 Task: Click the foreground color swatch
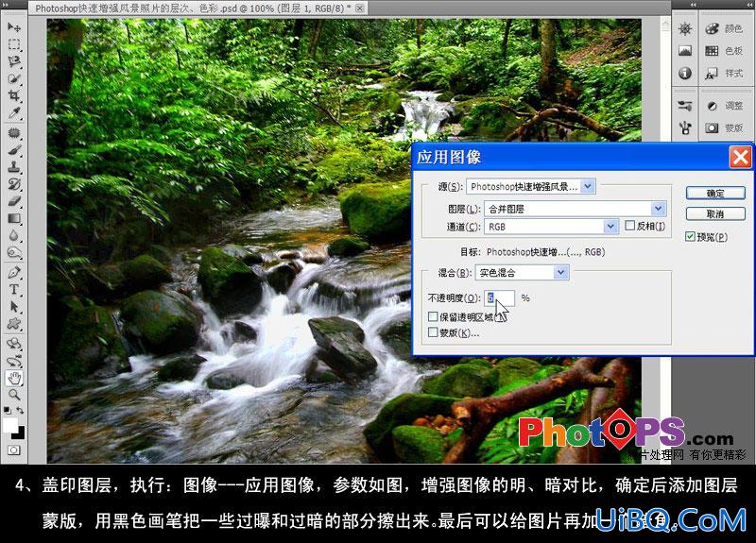9,426
